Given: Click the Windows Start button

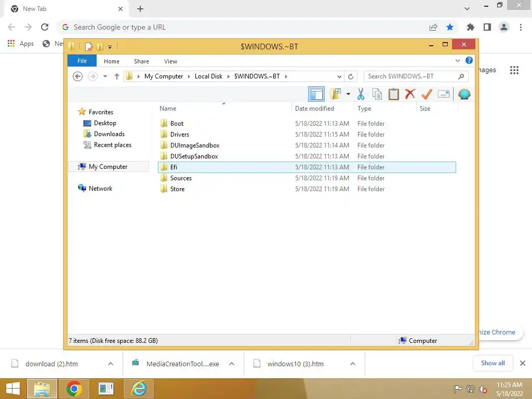Looking at the screenshot, I should 12,389.
